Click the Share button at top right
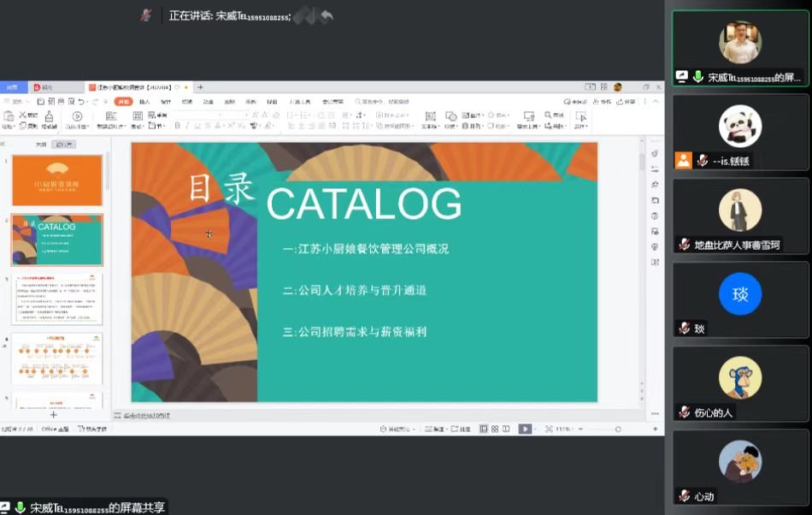812x515 pixels. pos(627,102)
